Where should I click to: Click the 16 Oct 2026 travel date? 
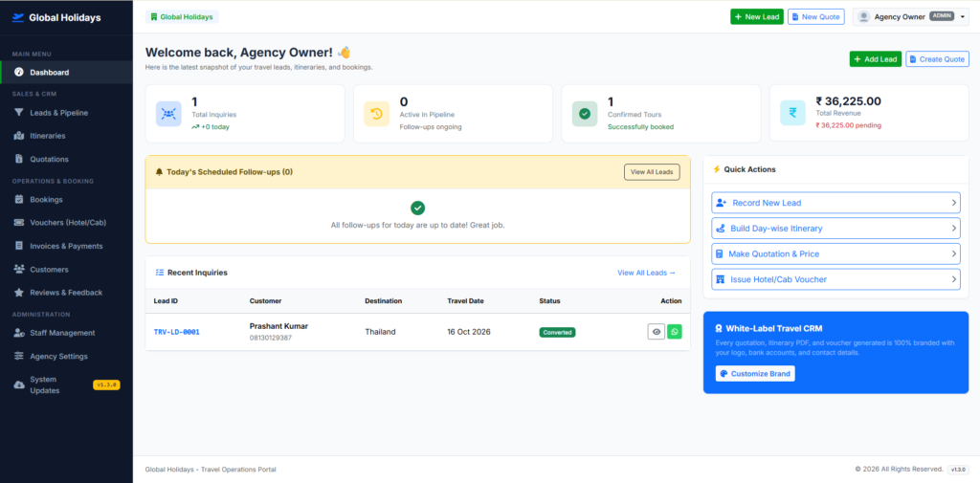tap(469, 332)
